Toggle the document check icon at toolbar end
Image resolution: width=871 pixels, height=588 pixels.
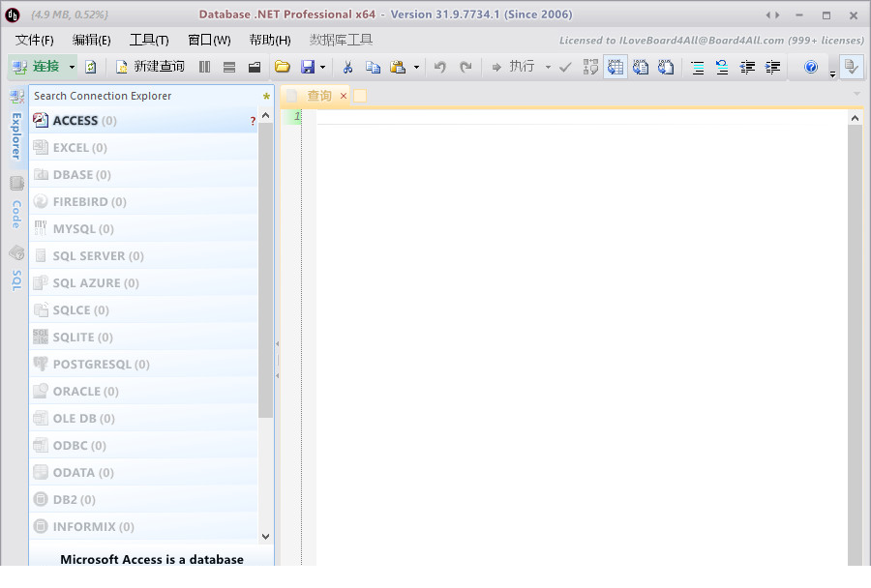pos(851,67)
